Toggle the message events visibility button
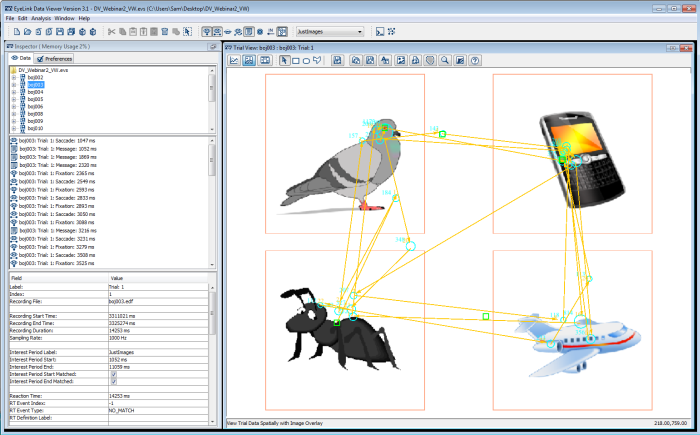The width and height of the screenshot is (700, 435). (249, 32)
